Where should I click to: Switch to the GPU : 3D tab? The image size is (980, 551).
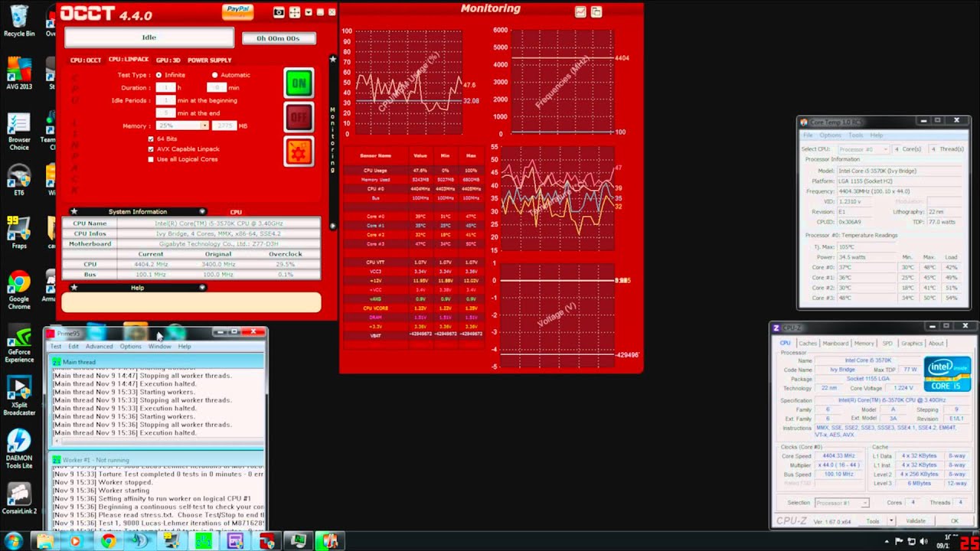(168, 60)
